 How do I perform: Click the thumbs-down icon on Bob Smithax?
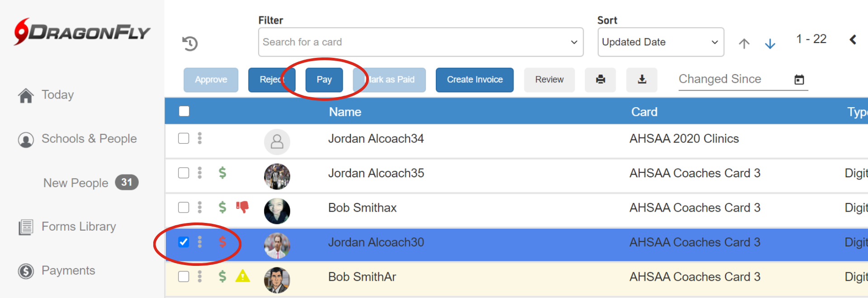[x=242, y=207]
